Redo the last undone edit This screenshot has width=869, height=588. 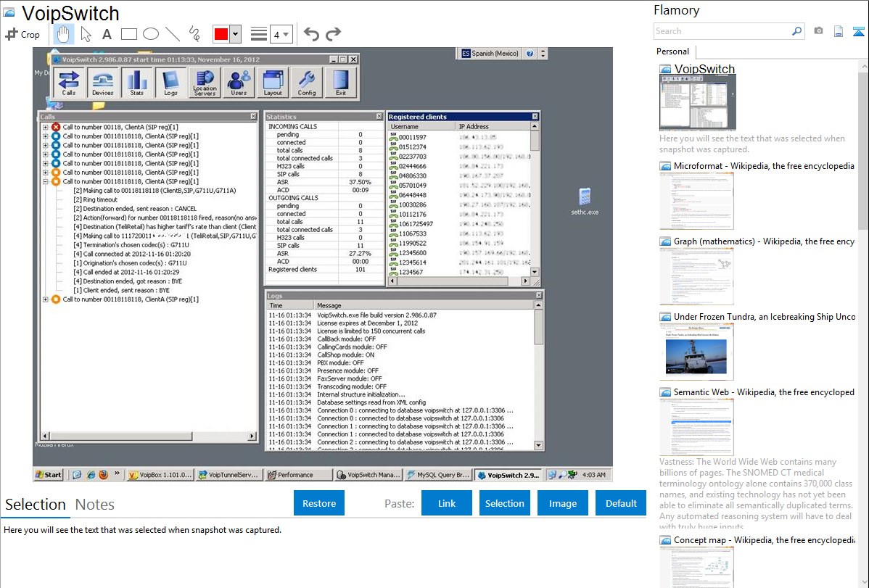point(333,34)
